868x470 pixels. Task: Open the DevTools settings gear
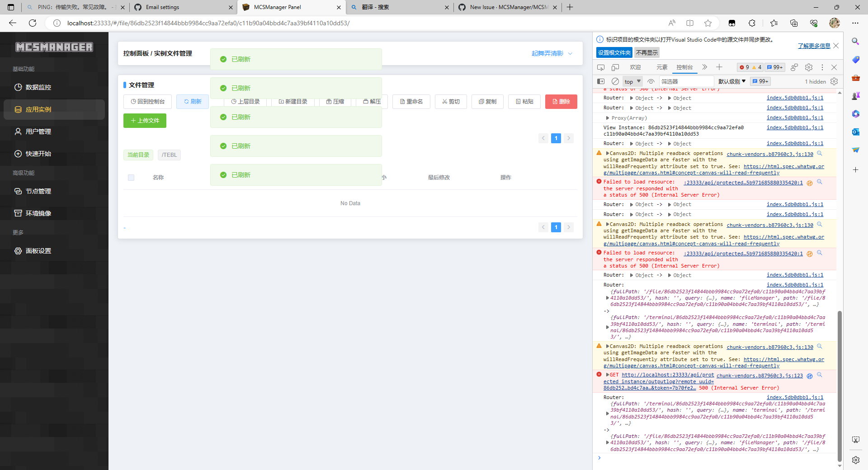809,67
